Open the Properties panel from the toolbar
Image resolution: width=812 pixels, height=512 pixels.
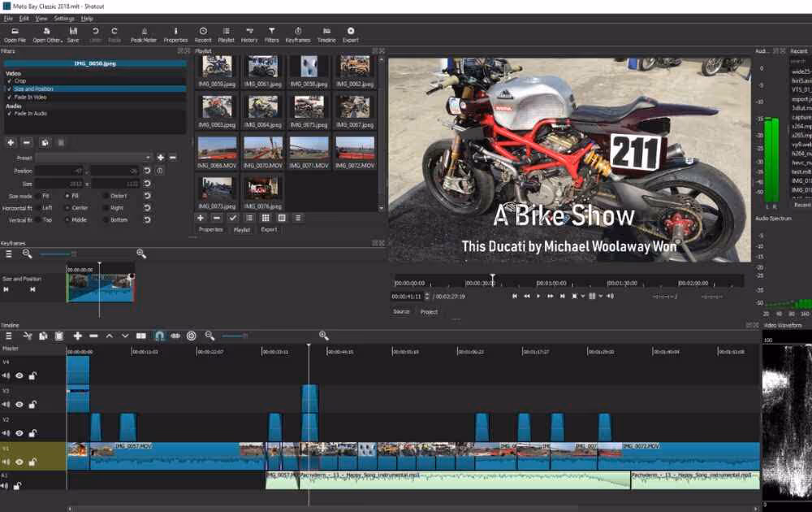coord(175,35)
